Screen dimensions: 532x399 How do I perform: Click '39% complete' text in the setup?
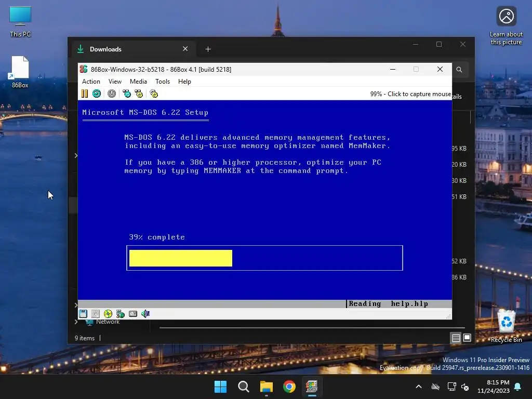[x=157, y=237]
